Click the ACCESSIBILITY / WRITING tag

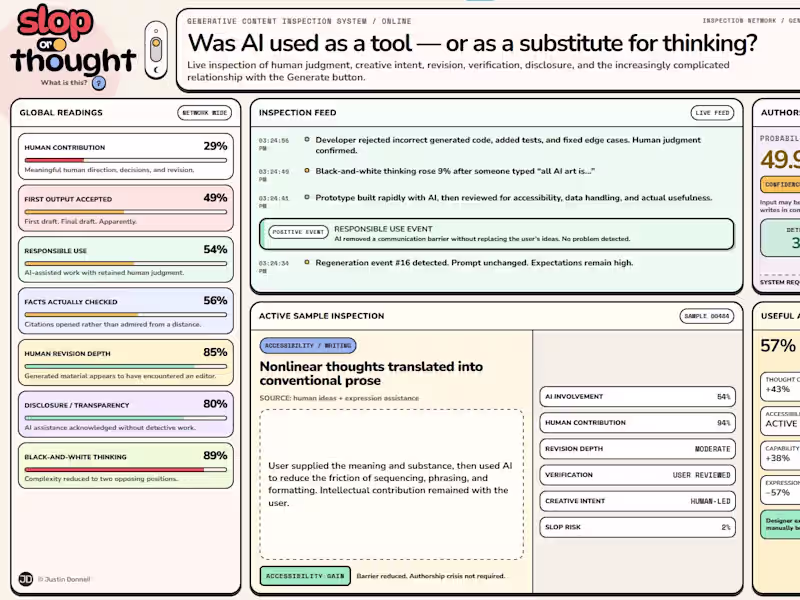308,345
